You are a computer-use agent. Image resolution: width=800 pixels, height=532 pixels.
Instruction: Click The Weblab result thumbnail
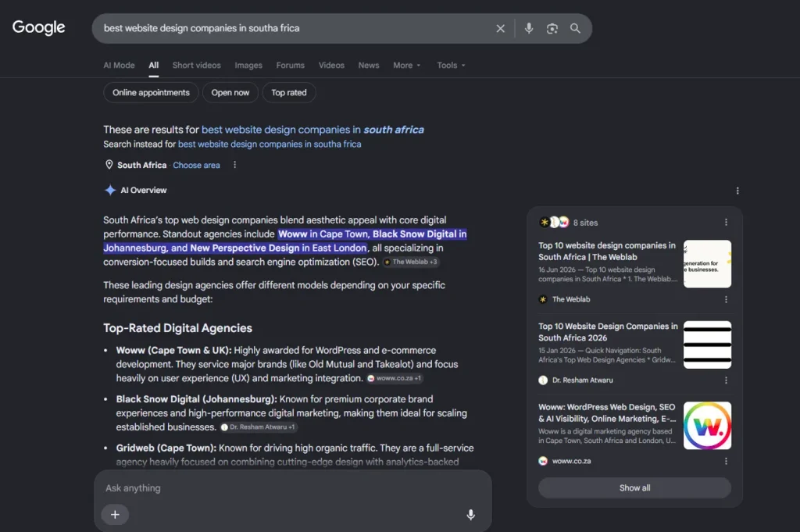[707, 264]
